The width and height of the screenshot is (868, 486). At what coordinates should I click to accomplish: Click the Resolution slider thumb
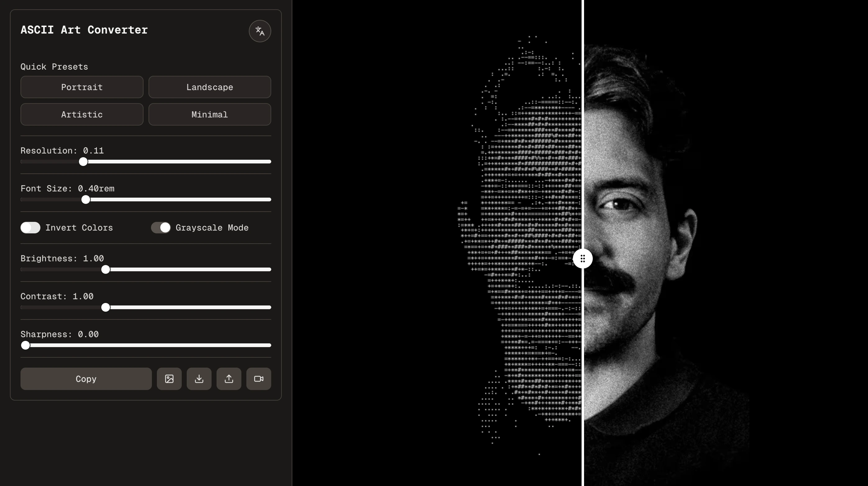83,162
